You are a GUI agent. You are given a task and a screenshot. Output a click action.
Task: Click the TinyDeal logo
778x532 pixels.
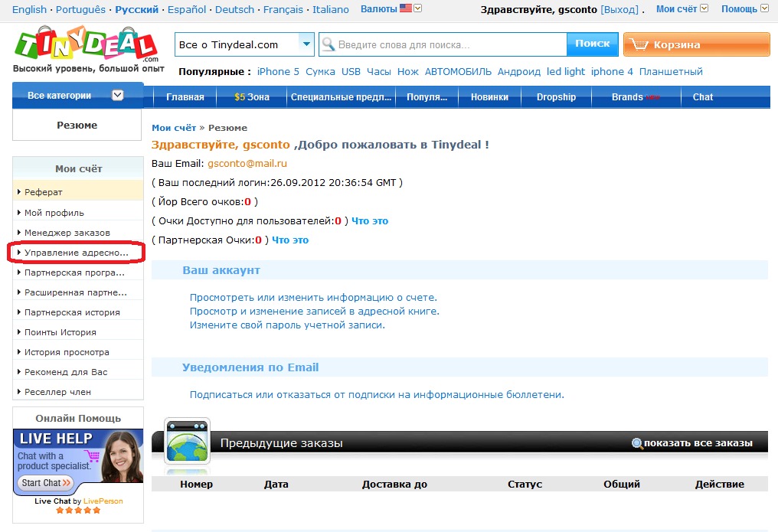click(x=85, y=45)
